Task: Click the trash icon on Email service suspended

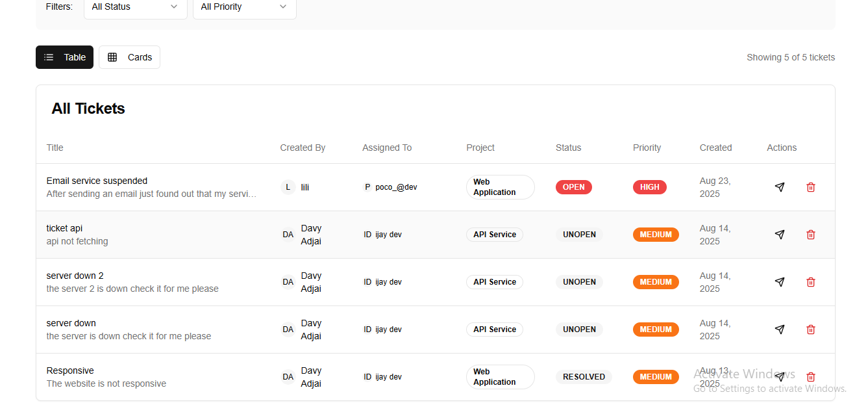Action: 810,187
